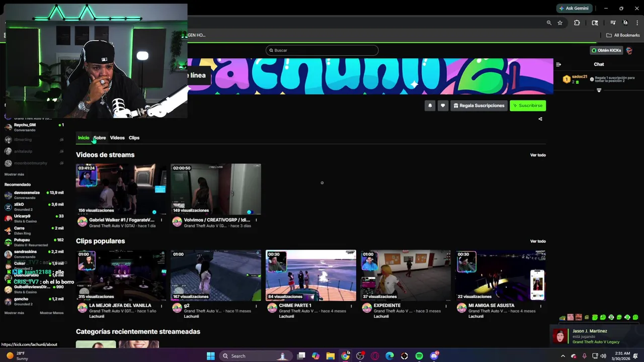Open goncho recommended channel
This screenshot has width=644, height=362.
point(34,301)
